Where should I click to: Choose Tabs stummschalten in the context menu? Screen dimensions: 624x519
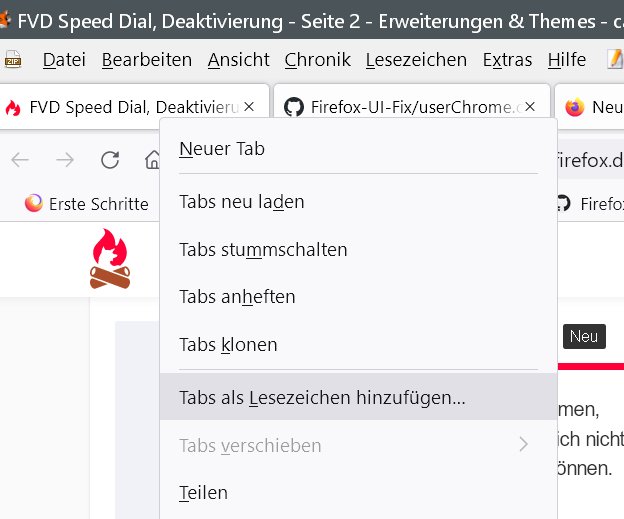(263, 249)
